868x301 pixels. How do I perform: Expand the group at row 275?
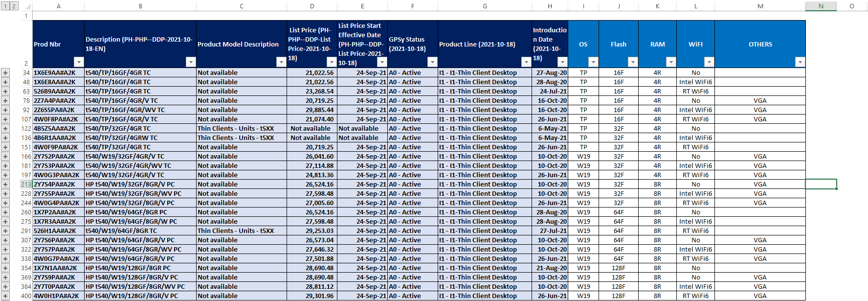click(x=5, y=222)
